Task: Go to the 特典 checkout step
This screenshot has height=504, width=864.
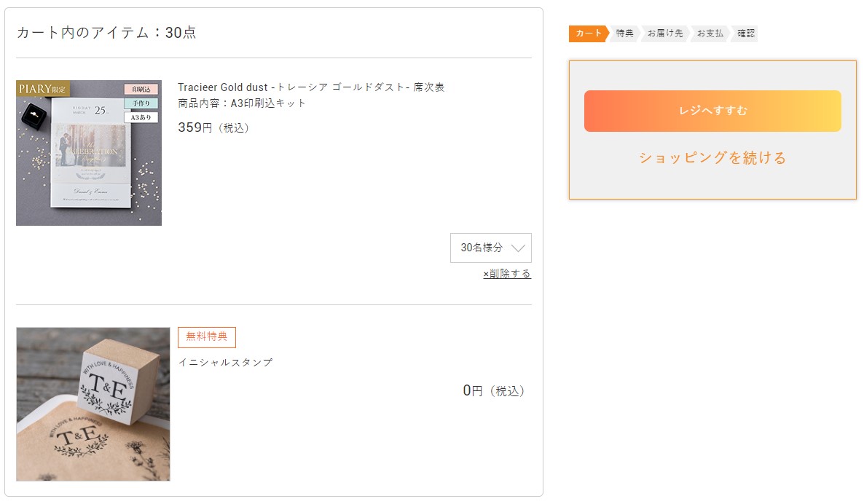Action: [625, 34]
